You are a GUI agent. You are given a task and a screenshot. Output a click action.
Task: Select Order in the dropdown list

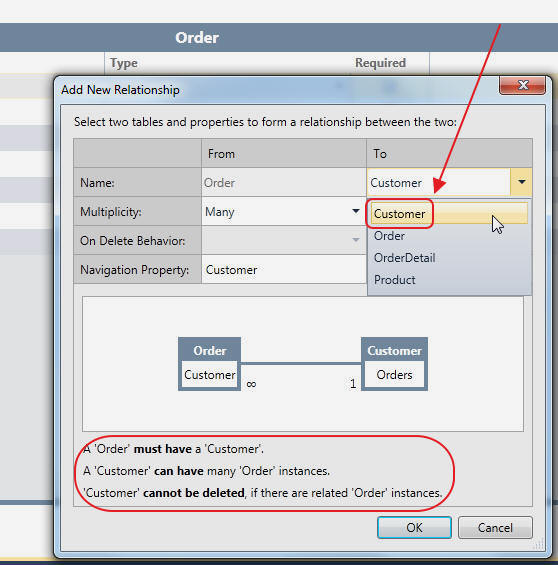click(x=449, y=236)
